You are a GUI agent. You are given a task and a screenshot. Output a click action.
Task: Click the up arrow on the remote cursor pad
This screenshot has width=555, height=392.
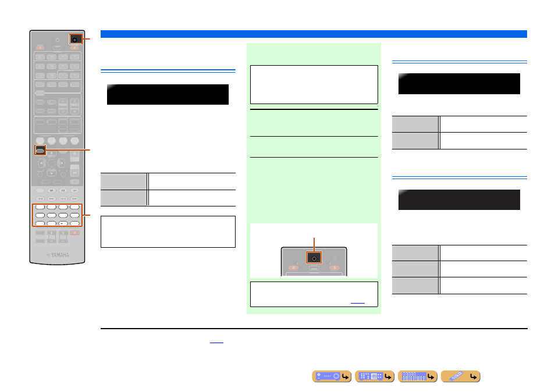(52, 153)
